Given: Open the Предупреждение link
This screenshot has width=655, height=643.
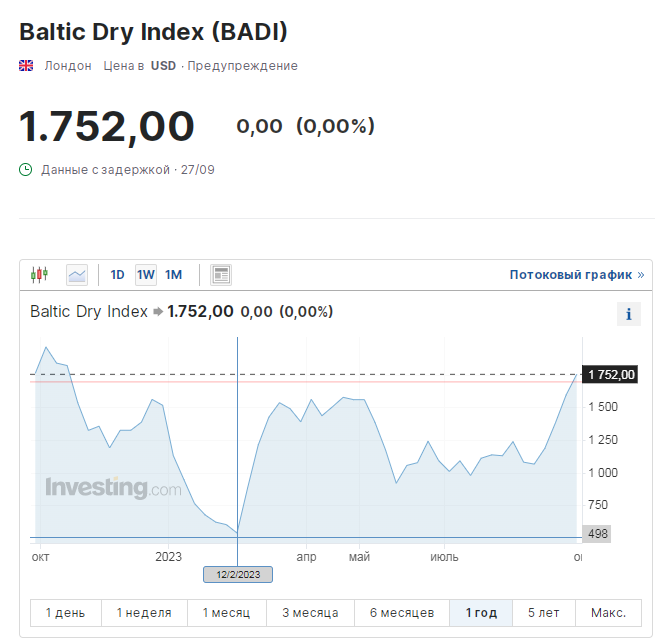Looking at the screenshot, I should pyautogui.click(x=241, y=66).
